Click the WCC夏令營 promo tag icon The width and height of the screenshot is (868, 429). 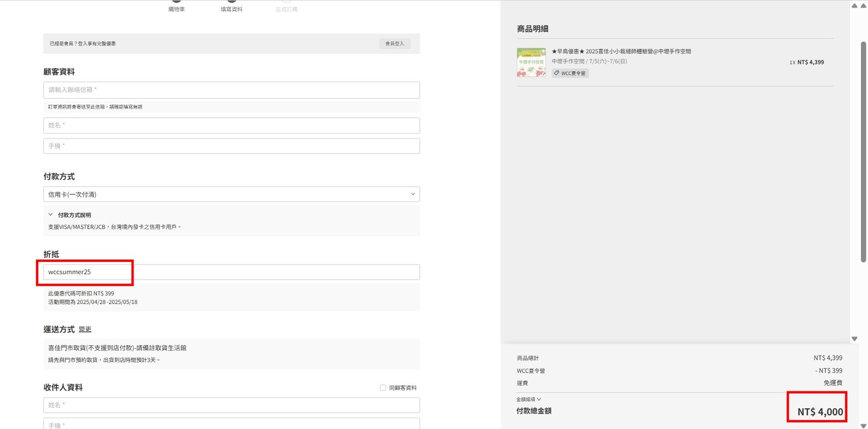tap(557, 73)
